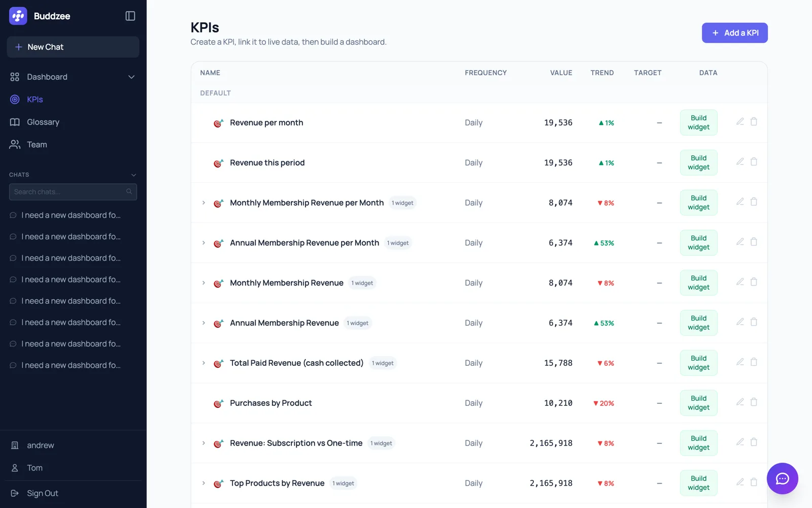Image resolution: width=812 pixels, height=508 pixels.
Task: Expand Top Products by Revenue row
Action: point(204,483)
